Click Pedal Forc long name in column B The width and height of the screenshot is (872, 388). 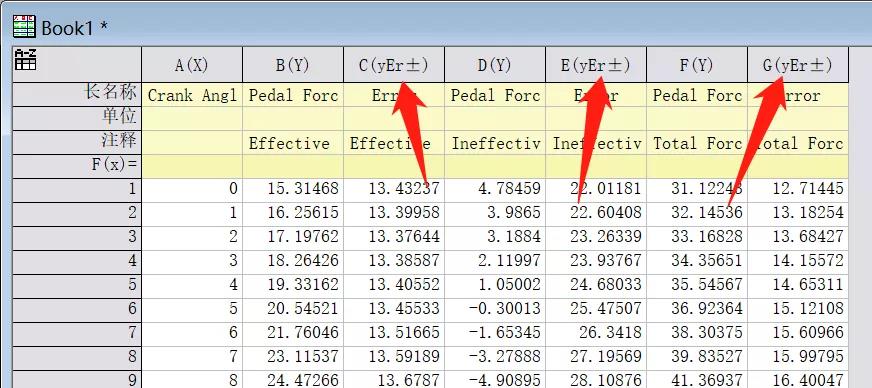pos(293,95)
